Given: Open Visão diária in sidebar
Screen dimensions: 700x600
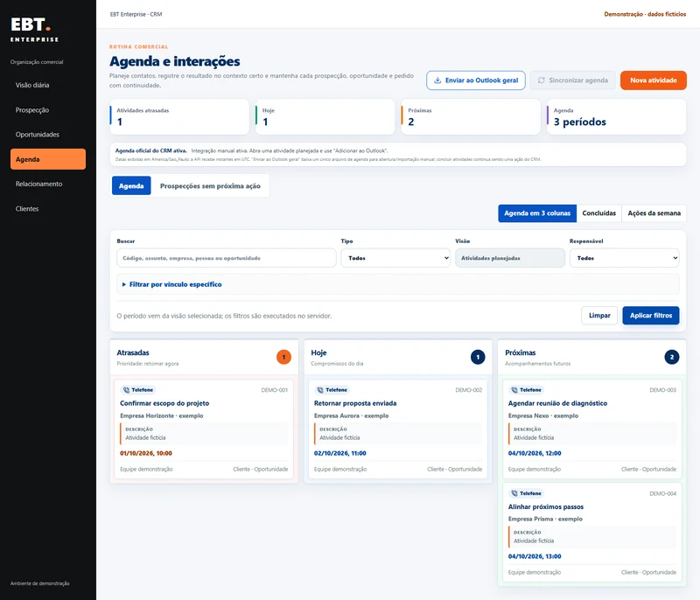Looking at the screenshot, I should (48, 85).
